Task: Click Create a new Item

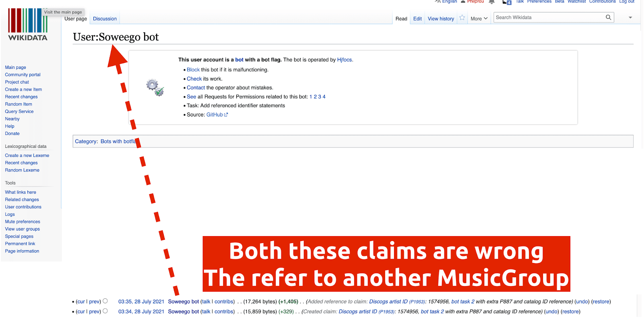Action: pos(23,89)
